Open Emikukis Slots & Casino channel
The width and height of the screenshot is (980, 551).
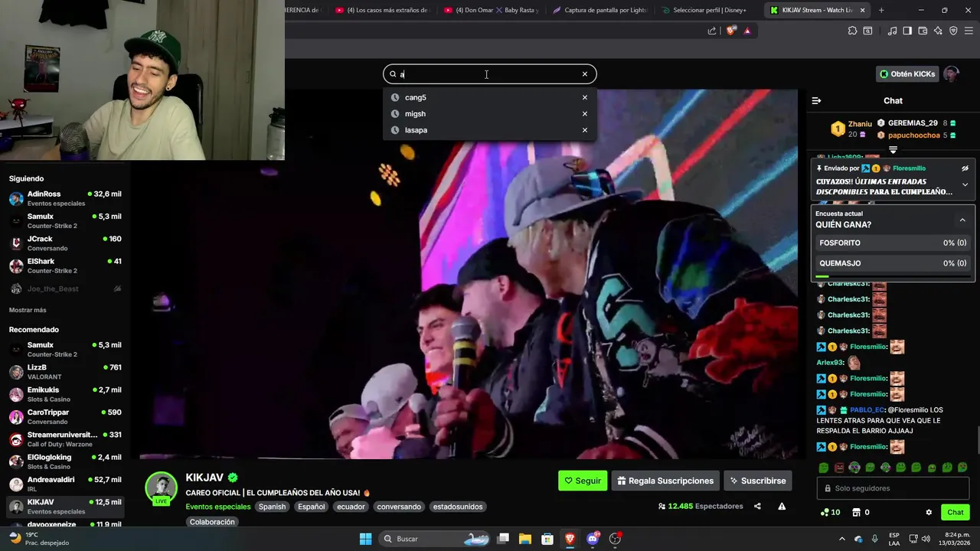pos(65,394)
